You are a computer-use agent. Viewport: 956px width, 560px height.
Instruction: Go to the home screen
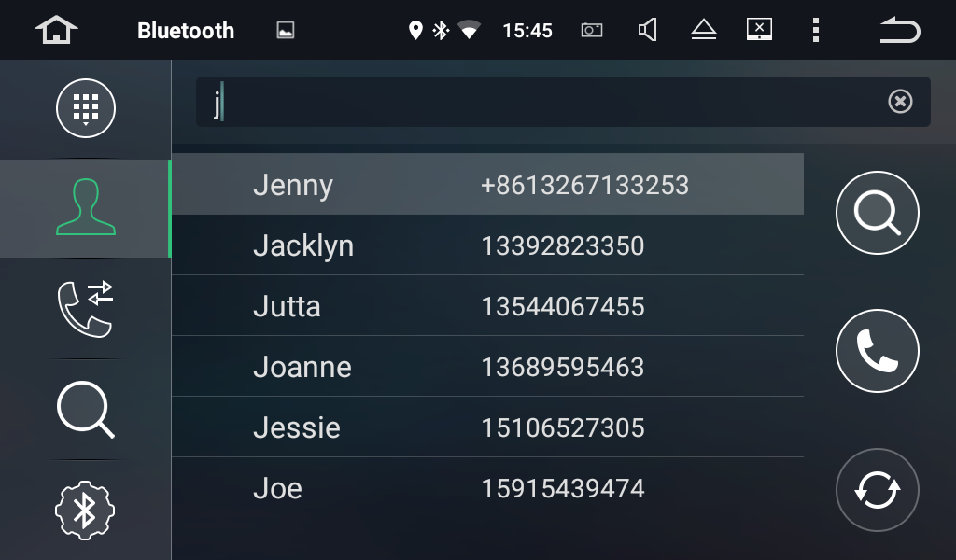click(56, 30)
